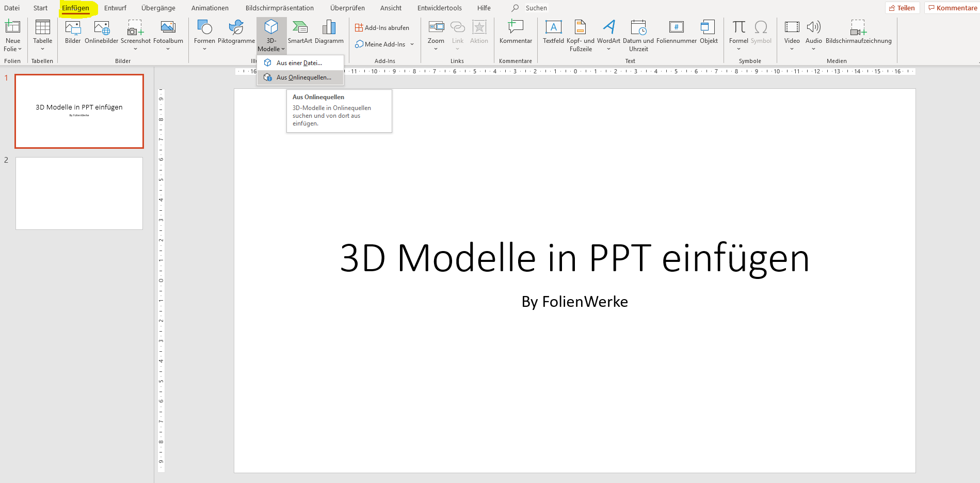Click the 3D-Modelle cube icon
The height and width of the screenshot is (483, 980).
click(271, 27)
